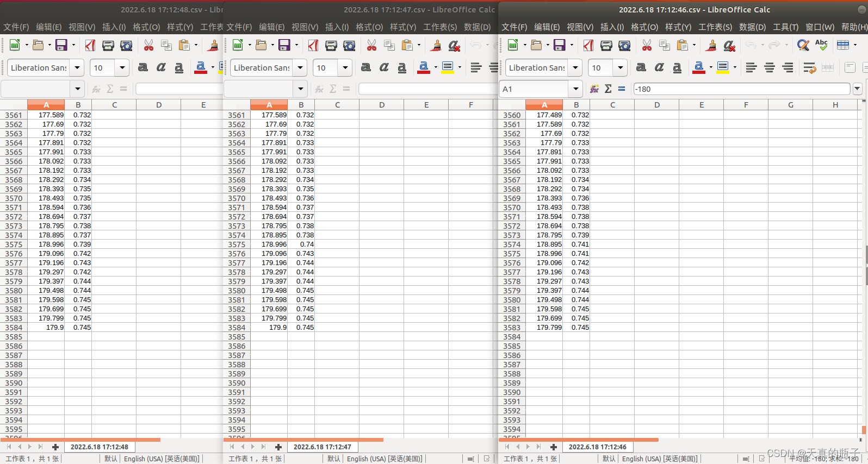Click Sum sigma icon in 17:12:46 window
This screenshot has width=868, height=464.
pos(608,89)
